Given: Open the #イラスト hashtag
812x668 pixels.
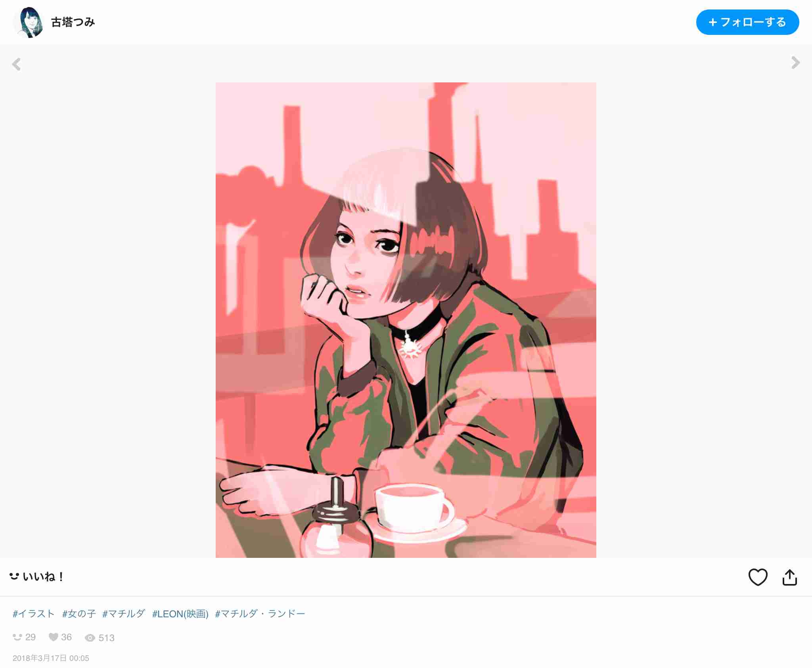Looking at the screenshot, I should pyautogui.click(x=34, y=614).
